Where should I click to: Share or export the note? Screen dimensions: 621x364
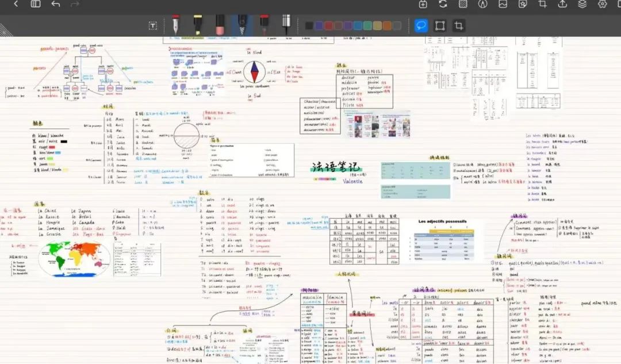pos(562,4)
